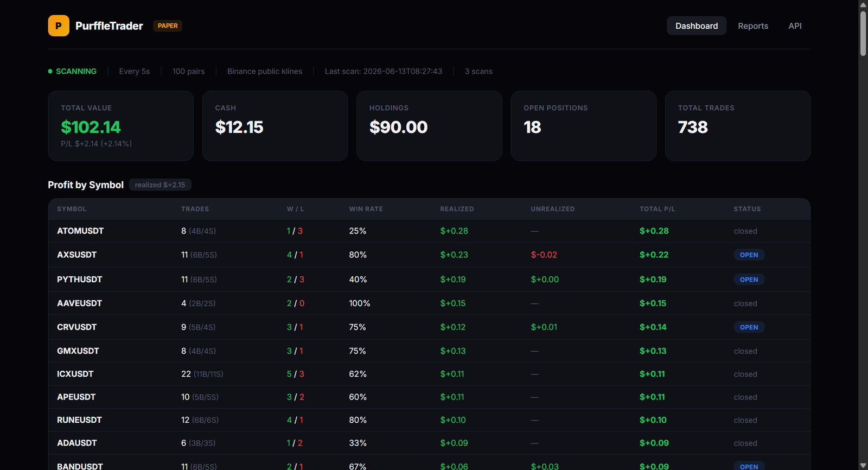
Task: Click the UNREALIZED column header
Action: click(552, 209)
